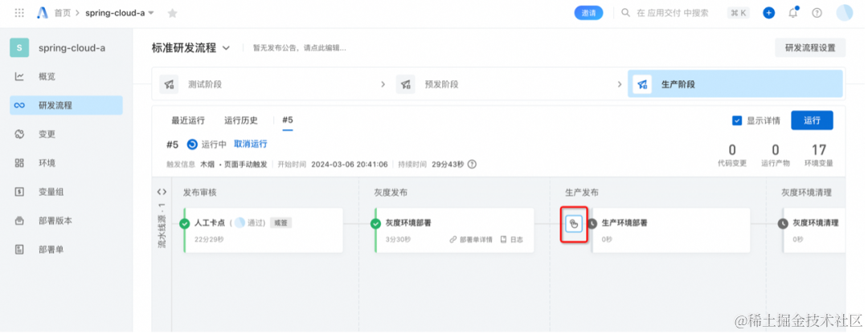
Task: Click the 生产阶段 rocket icon
Action: click(642, 84)
